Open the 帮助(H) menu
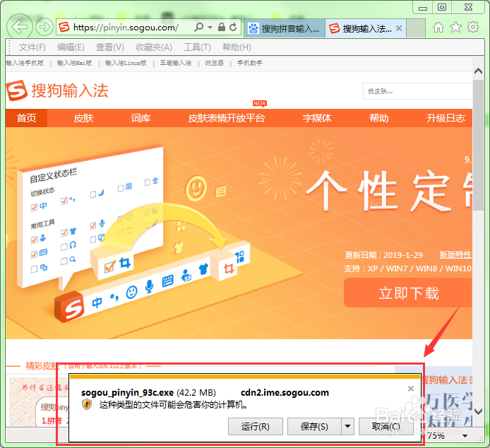 click(237, 47)
